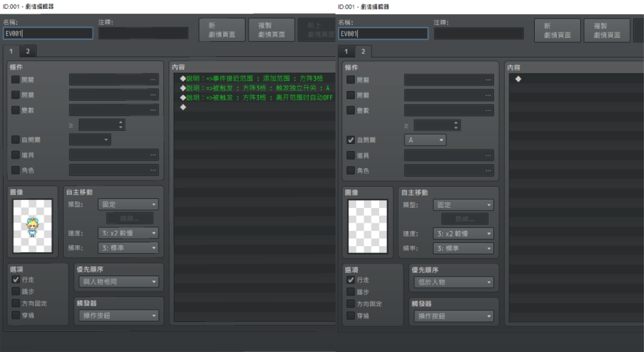Select tab 2 in page 2 window
This screenshot has height=352, width=644.
[363, 52]
